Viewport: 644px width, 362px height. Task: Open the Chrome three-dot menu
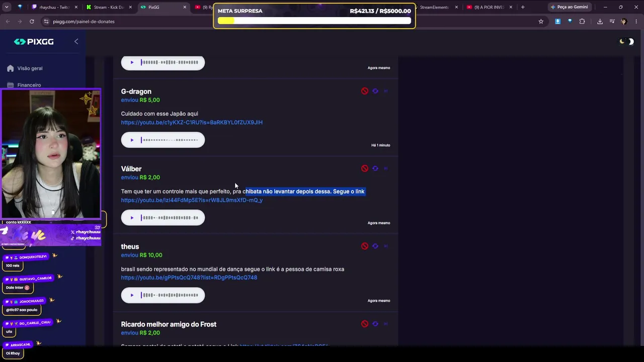(x=636, y=22)
